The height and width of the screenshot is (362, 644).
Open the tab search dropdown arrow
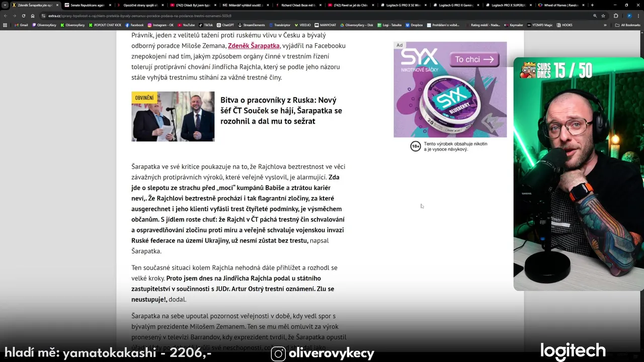[6, 5]
